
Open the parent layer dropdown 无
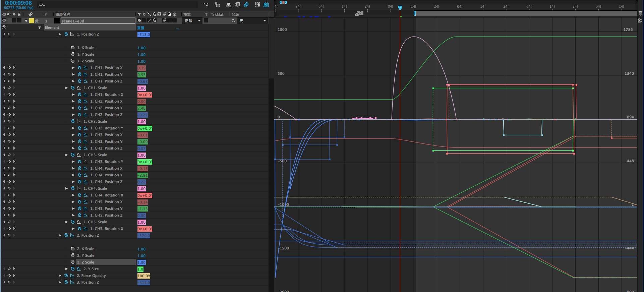[253, 21]
